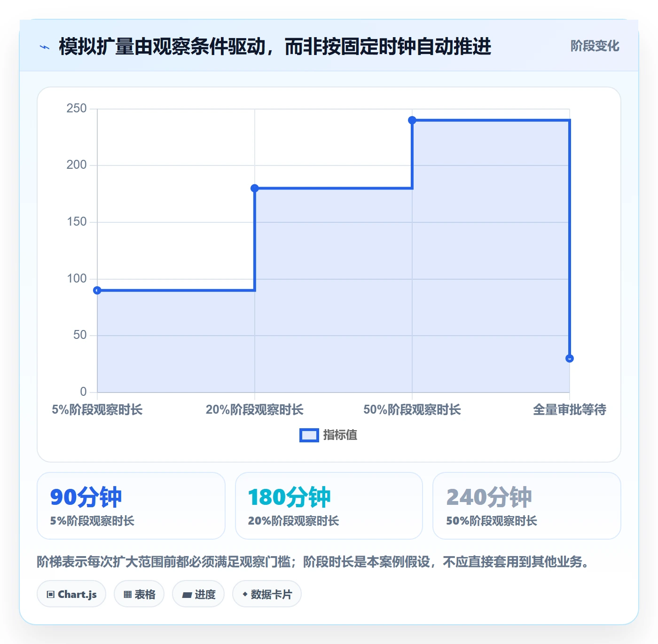Image resolution: width=658 pixels, height=644 pixels.
Task: Click the 90分钟 value in the first card
Action: pyautogui.click(x=86, y=497)
